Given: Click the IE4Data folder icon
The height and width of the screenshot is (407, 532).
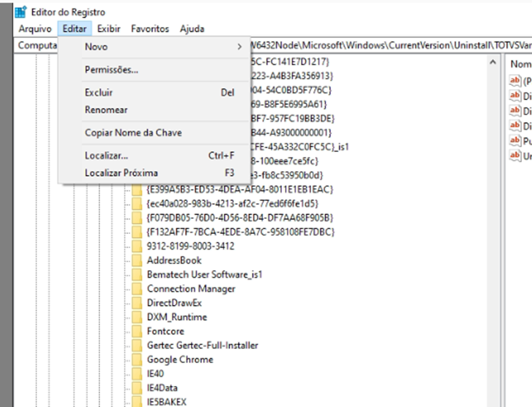Looking at the screenshot, I should click(137, 388).
